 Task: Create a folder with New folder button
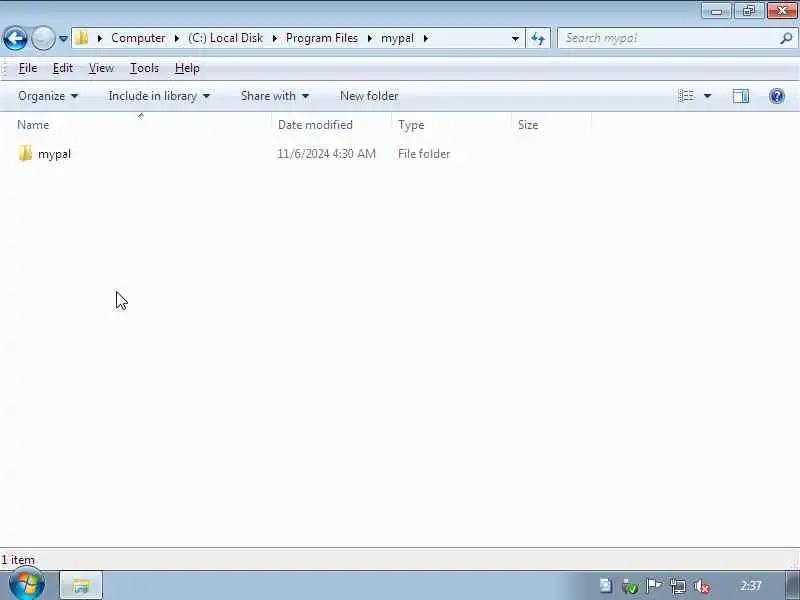click(369, 96)
